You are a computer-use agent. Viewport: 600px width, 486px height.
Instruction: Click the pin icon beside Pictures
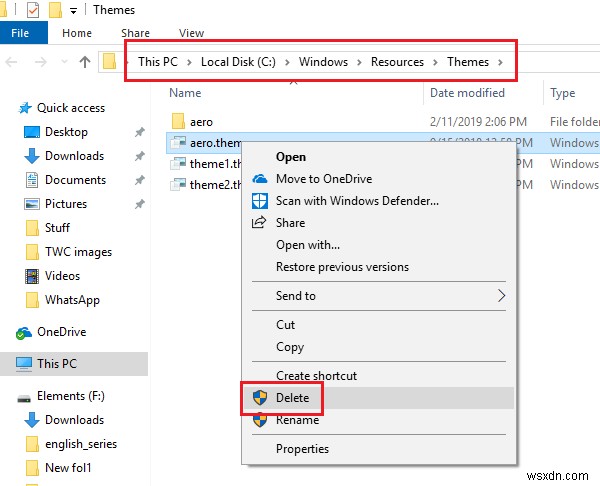click(x=140, y=204)
